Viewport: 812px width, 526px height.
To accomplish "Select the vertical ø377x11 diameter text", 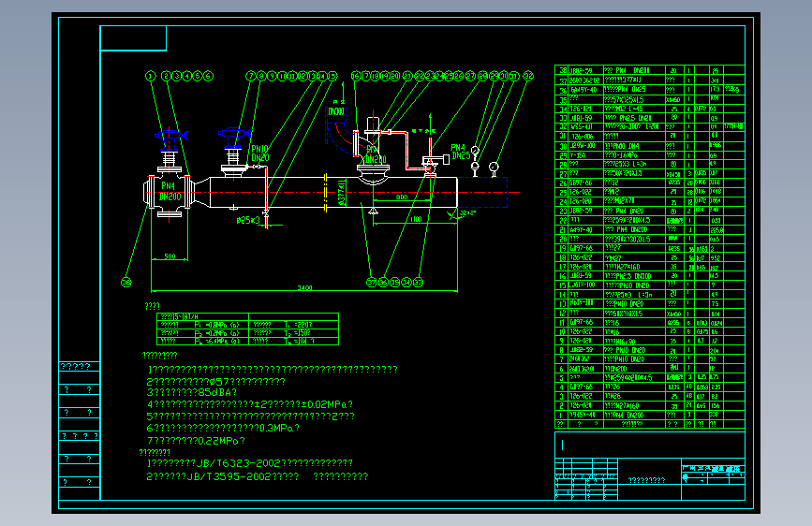I will [341, 193].
